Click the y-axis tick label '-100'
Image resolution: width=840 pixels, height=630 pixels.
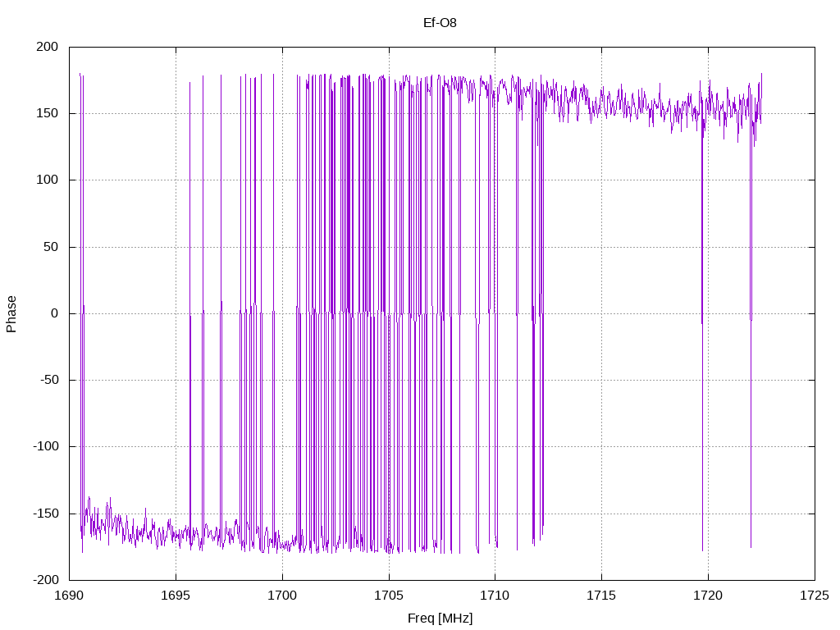(46, 446)
